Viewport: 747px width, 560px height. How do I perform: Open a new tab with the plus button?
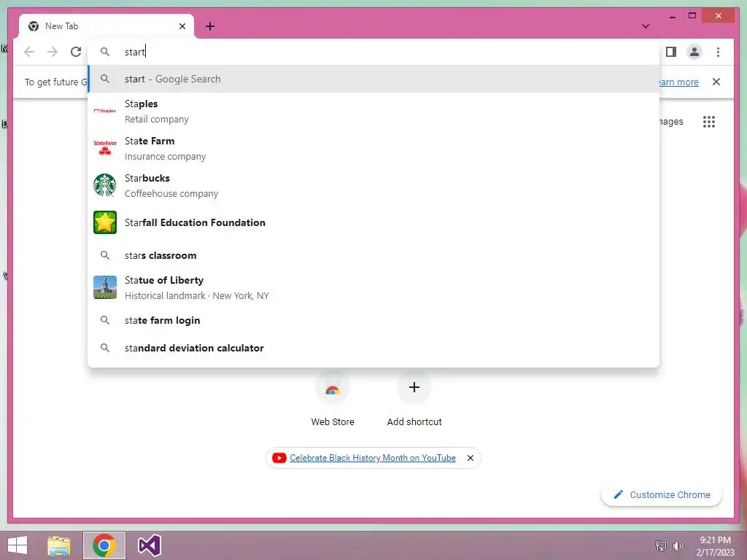tap(210, 26)
